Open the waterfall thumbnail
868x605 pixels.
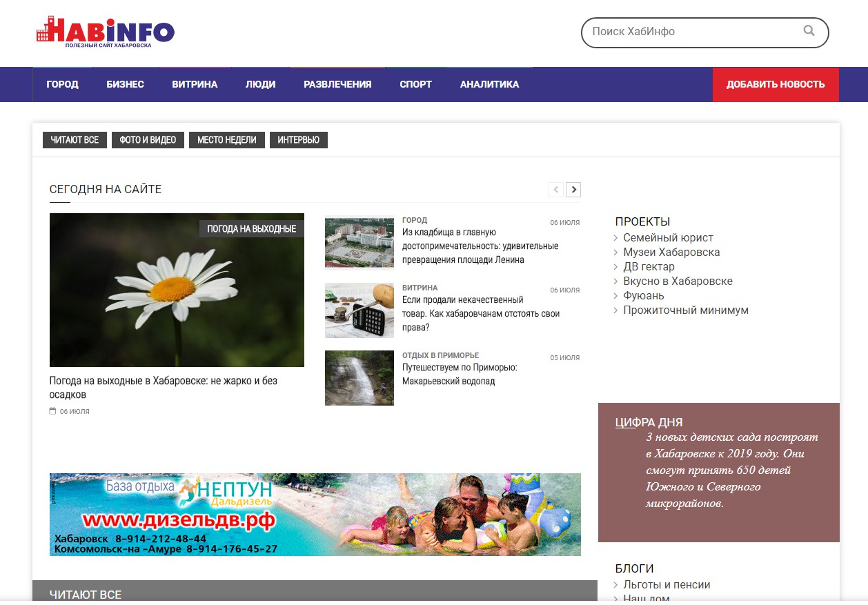359,377
